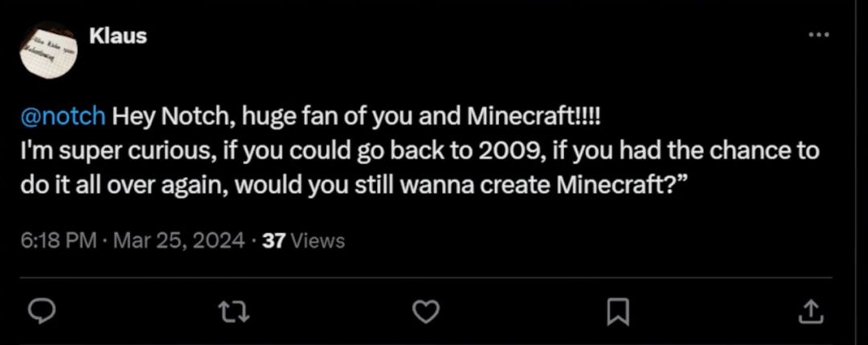Click the Mar 25, 2024 date
Viewport: 868px width, 345px height.
tap(178, 240)
